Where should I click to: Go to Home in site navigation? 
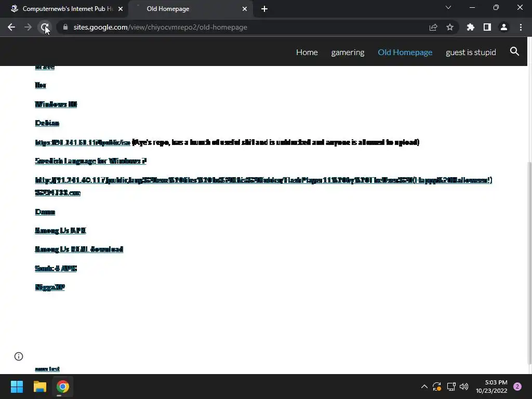[307, 52]
